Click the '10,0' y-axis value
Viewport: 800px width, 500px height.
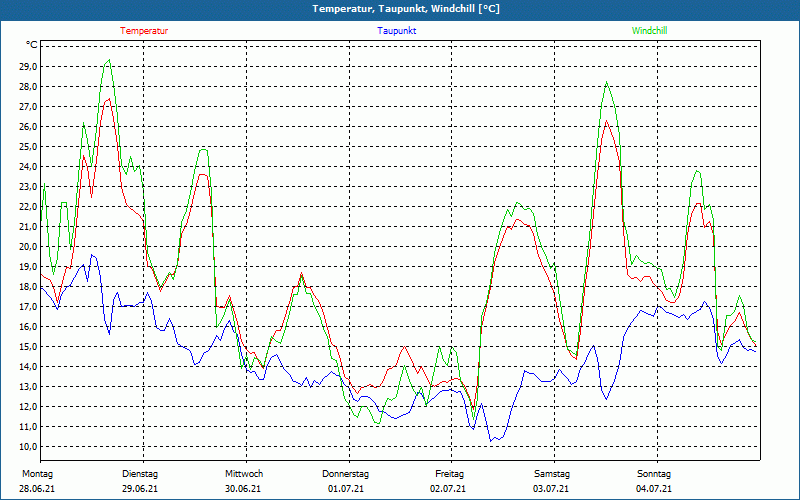tap(29, 446)
